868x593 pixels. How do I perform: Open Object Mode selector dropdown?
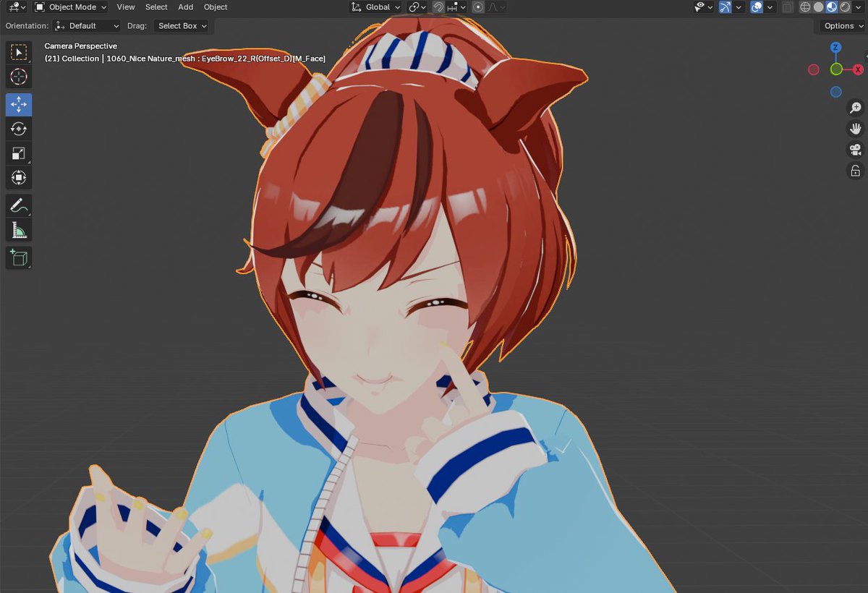coord(70,7)
